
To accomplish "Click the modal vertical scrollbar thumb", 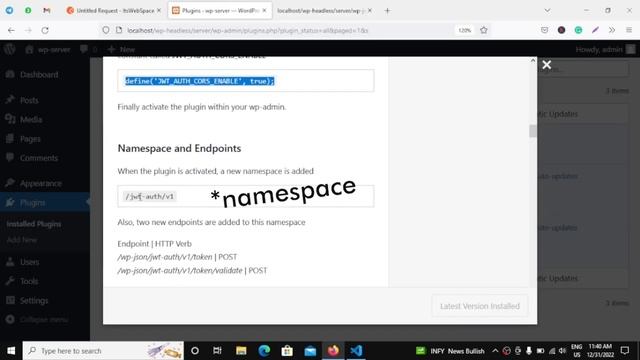I will tap(533, 131).
